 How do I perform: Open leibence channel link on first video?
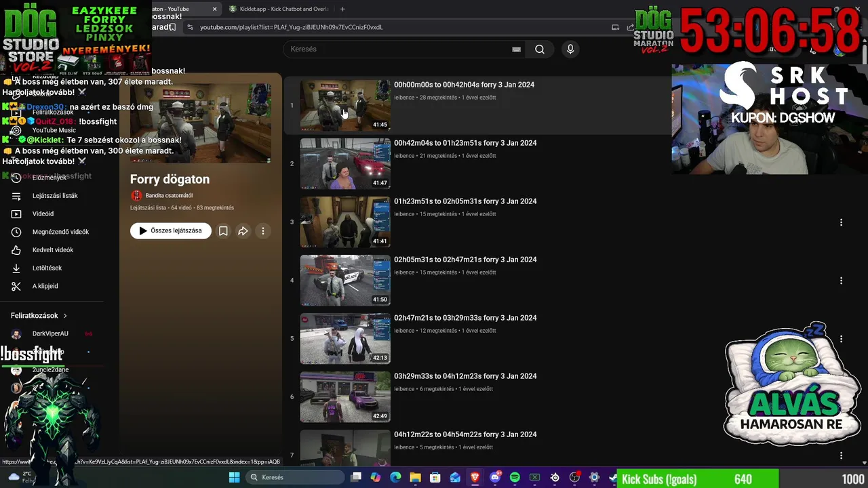404,98
